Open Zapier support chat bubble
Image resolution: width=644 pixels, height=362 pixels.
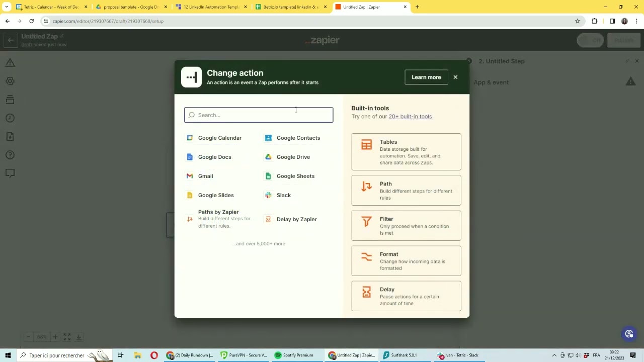(x=629, y=334)
